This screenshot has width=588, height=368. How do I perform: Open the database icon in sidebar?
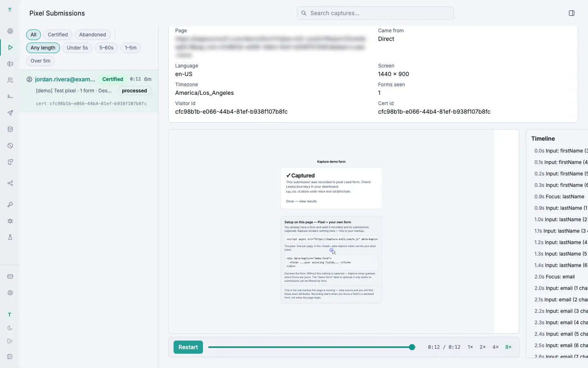(x=10, y=129)
